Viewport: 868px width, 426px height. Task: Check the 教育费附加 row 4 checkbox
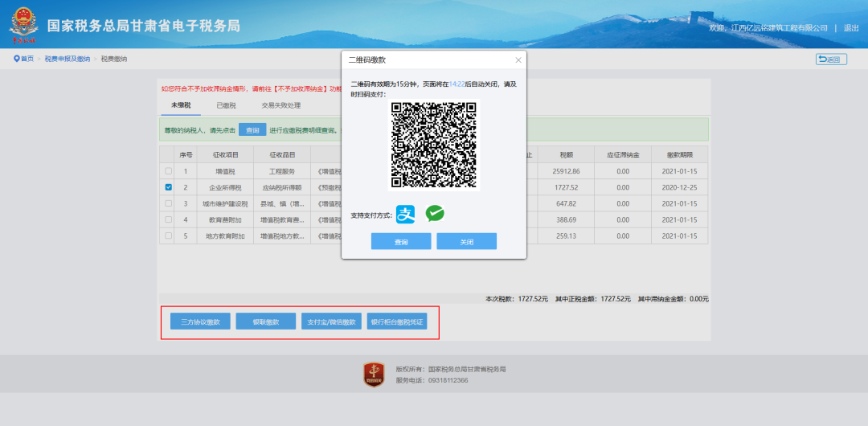168,219
